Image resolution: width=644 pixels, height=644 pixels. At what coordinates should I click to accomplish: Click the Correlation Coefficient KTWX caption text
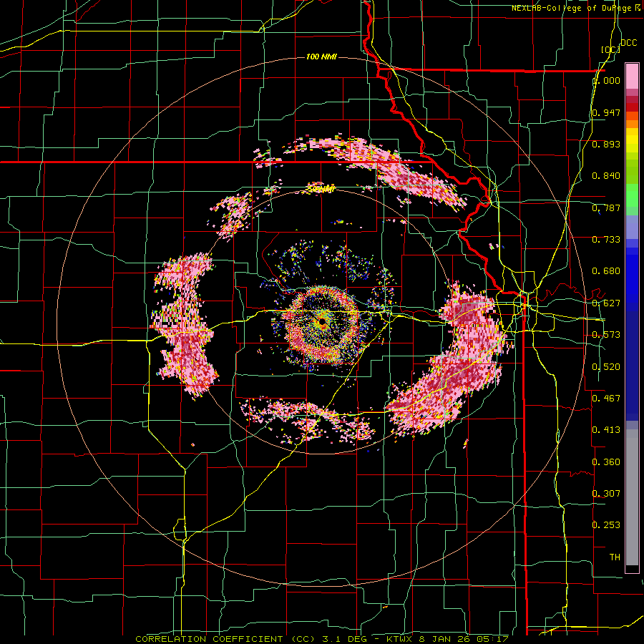321,639
